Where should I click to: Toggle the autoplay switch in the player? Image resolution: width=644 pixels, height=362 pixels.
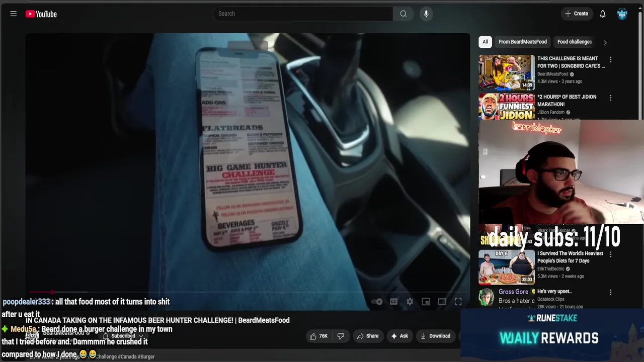377,302
